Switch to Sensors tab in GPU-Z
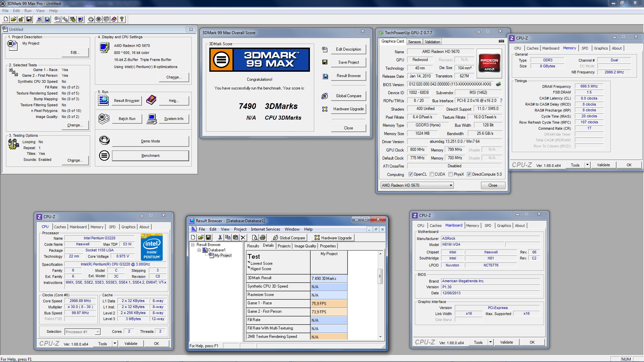 414,42
